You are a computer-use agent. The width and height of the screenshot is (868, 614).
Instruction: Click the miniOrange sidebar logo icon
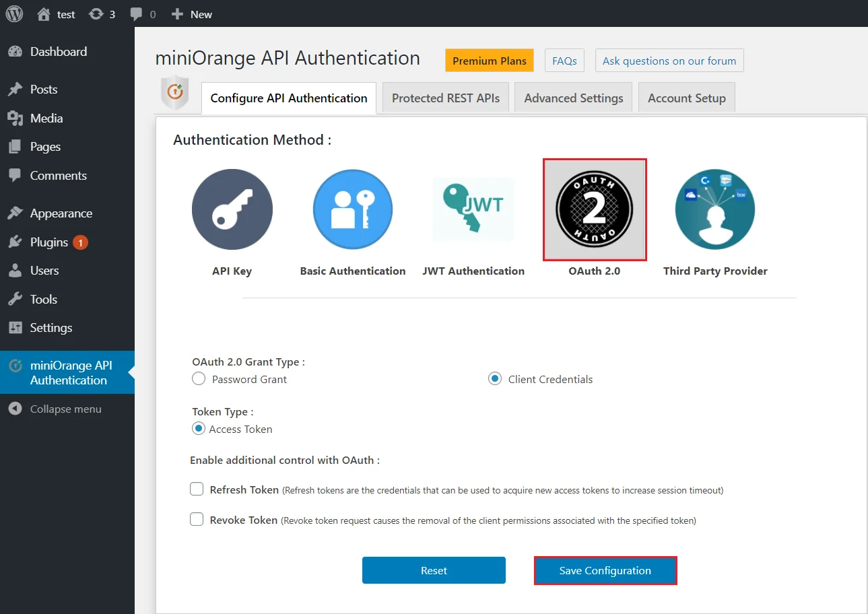point(15,366)
